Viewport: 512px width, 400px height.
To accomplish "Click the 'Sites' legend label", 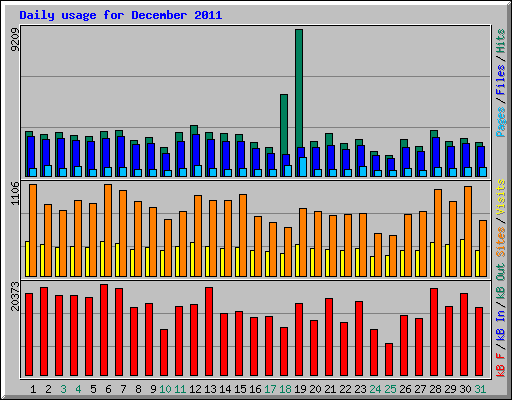I will tap(501, 242).
